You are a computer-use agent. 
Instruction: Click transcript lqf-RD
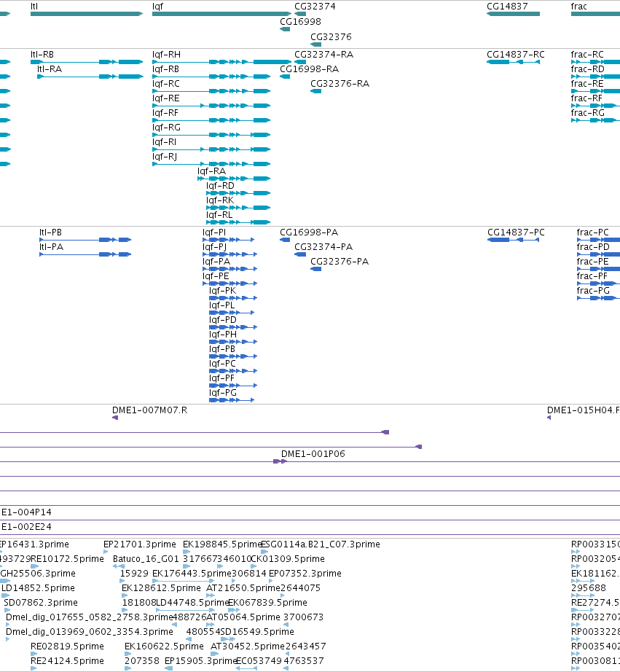[220, 186]
